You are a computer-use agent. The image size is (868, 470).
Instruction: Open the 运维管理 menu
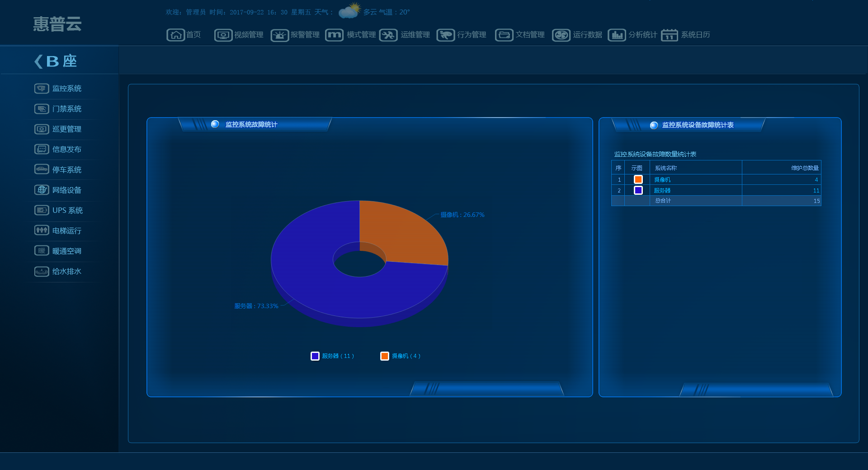tap(415, 35)
